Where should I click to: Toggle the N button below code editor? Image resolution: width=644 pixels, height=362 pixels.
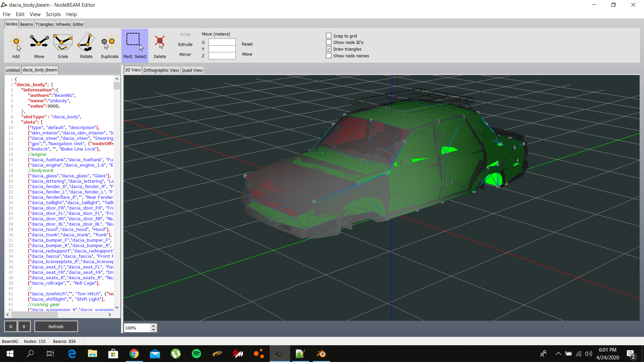point(11,326)
